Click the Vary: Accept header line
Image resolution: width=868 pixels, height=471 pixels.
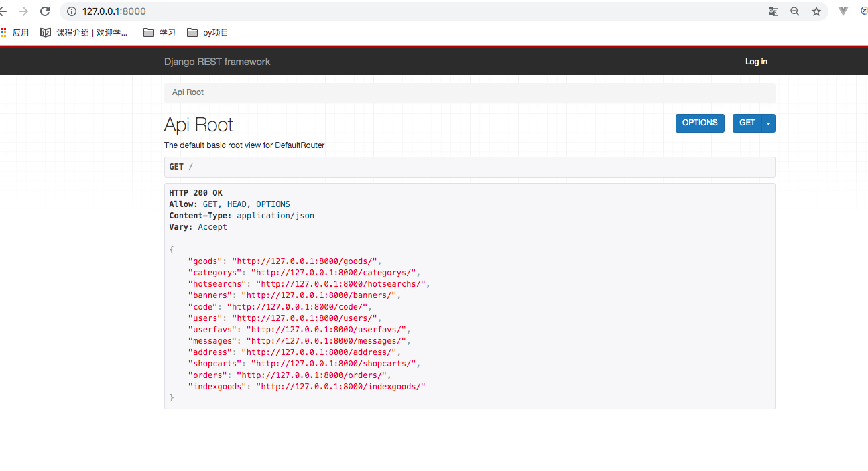[x=198, y=227]
